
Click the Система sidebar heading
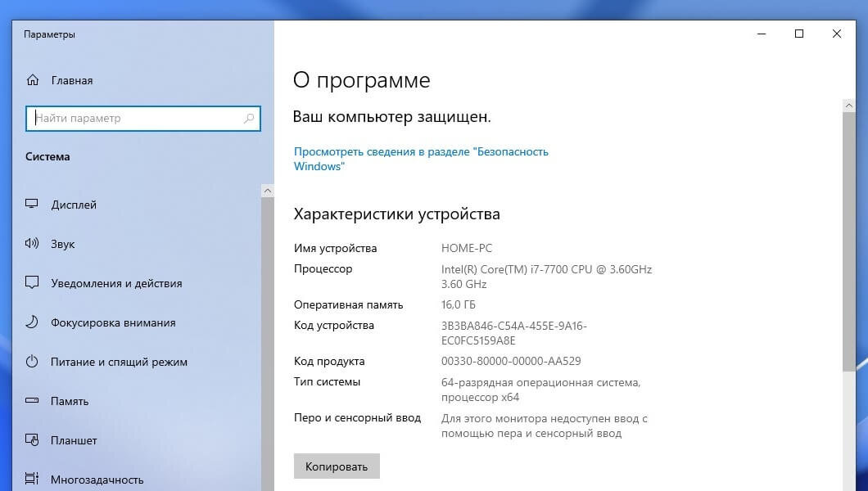(x=47, y=156)
